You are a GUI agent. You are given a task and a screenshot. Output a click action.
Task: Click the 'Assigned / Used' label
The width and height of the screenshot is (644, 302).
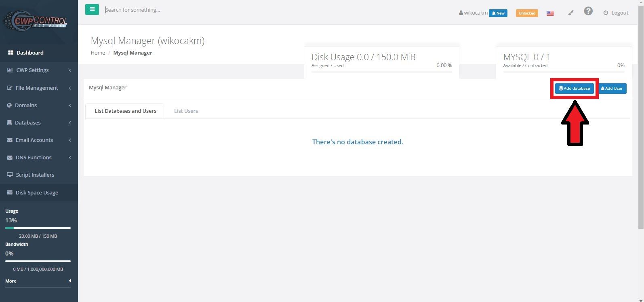[327, 65]
